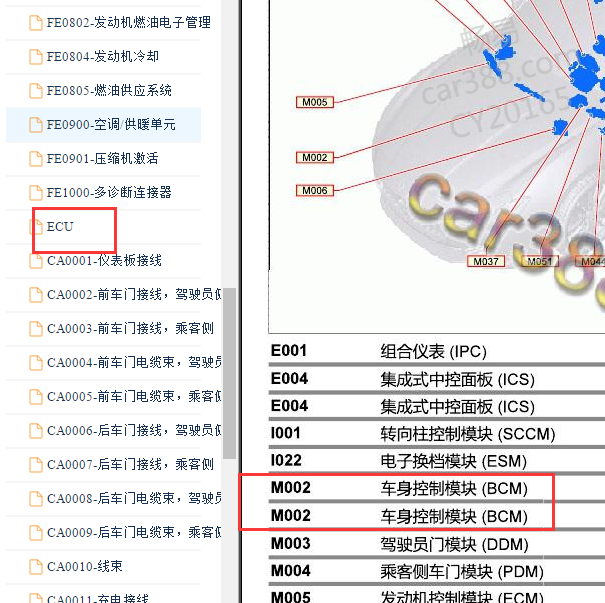This screenshot has width=605, height=603.
Task: Click the M005 connector label in diagram
Action: click(314, 102)
